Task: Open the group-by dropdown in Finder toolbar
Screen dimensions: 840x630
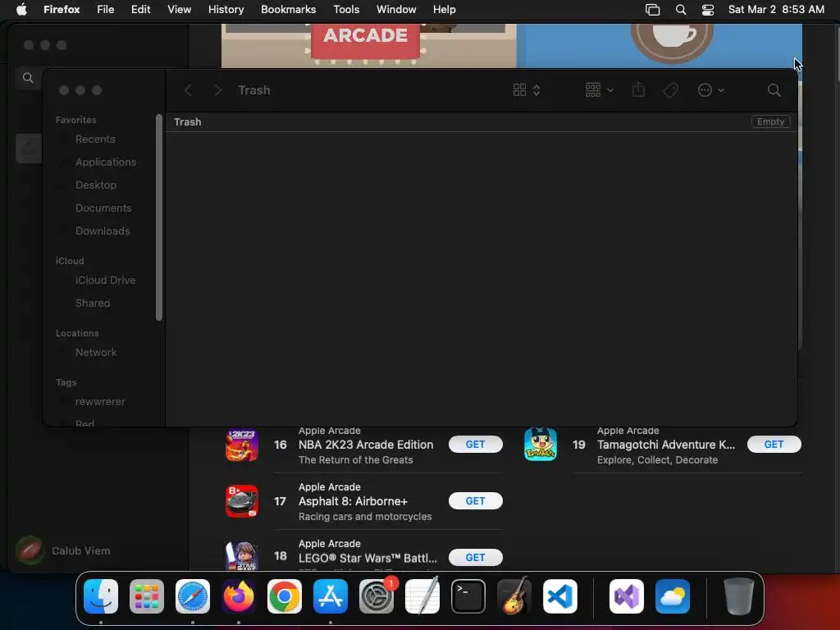Action: pyautogui.click(x=599, y=90)
